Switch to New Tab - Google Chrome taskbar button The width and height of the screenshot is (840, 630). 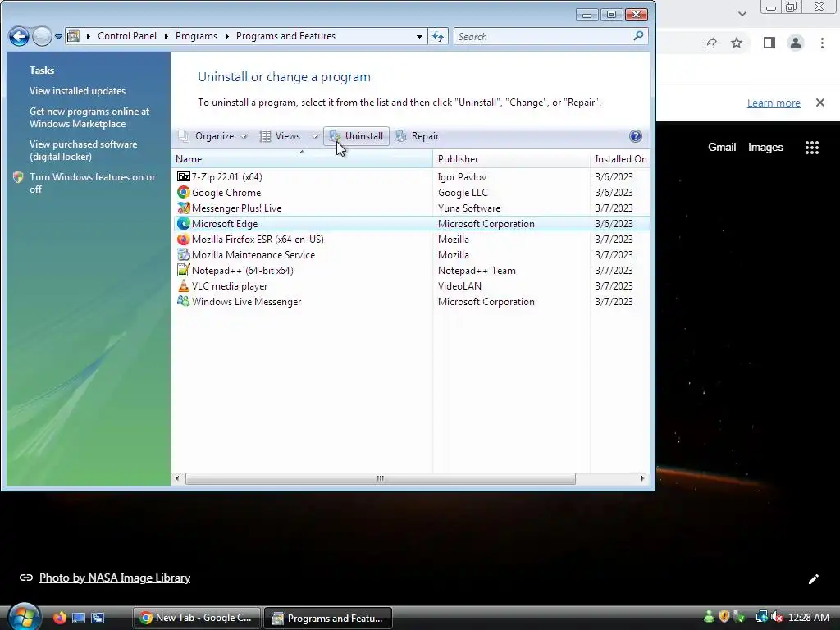point(197,618)
